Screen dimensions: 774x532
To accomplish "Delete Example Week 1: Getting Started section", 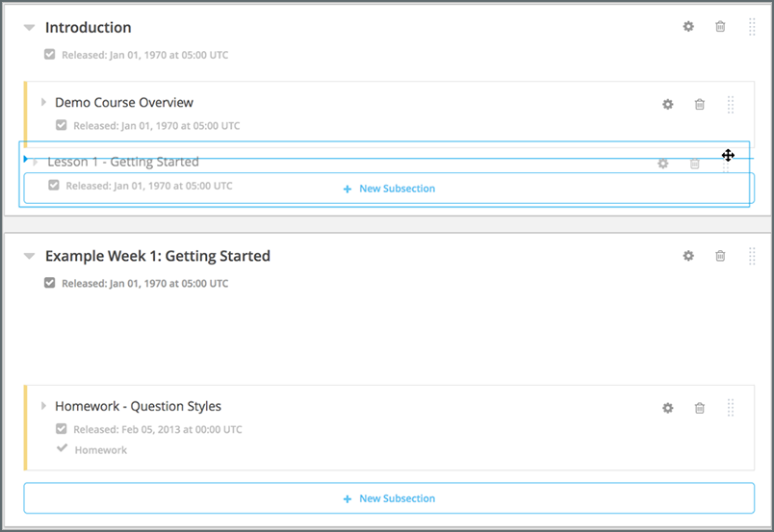I will (x=720, y=256).
